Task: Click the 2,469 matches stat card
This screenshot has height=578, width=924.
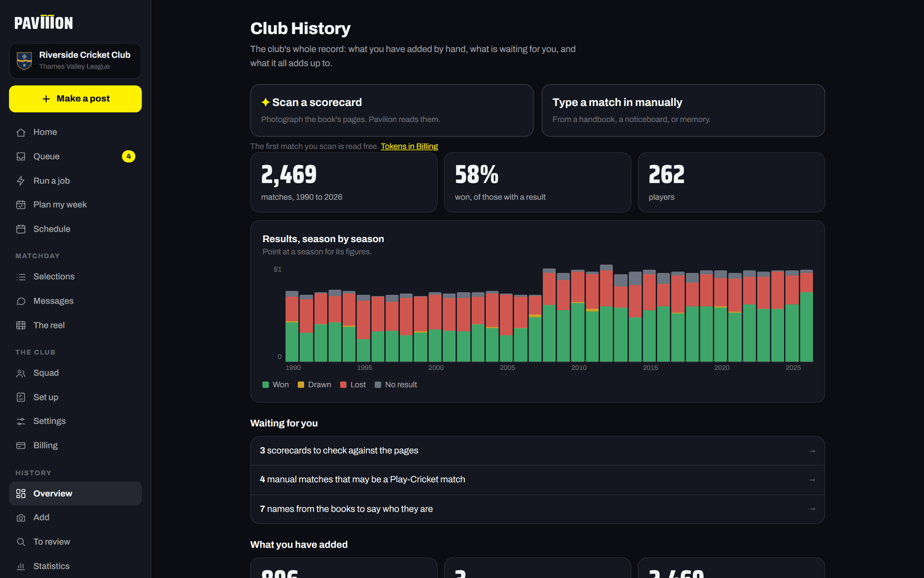Action: [344, 183]
